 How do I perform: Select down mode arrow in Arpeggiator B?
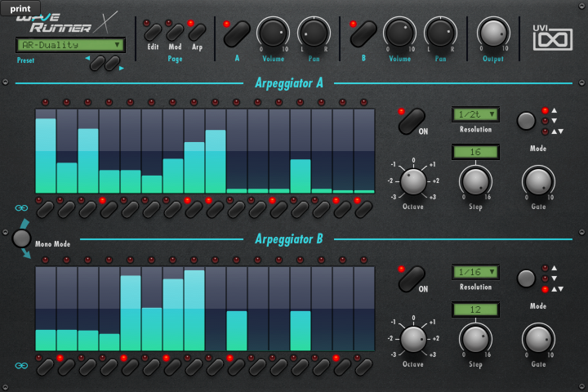554,278
